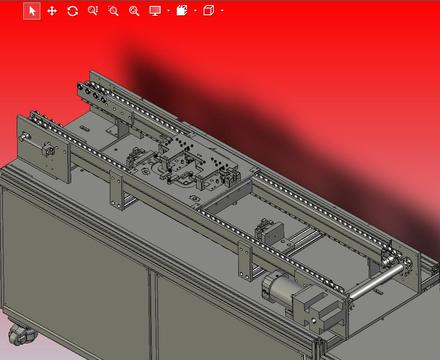Click the monitor display settings icon
The width and height of the screenshot is (440, 360).
click(x=155, y=11)
